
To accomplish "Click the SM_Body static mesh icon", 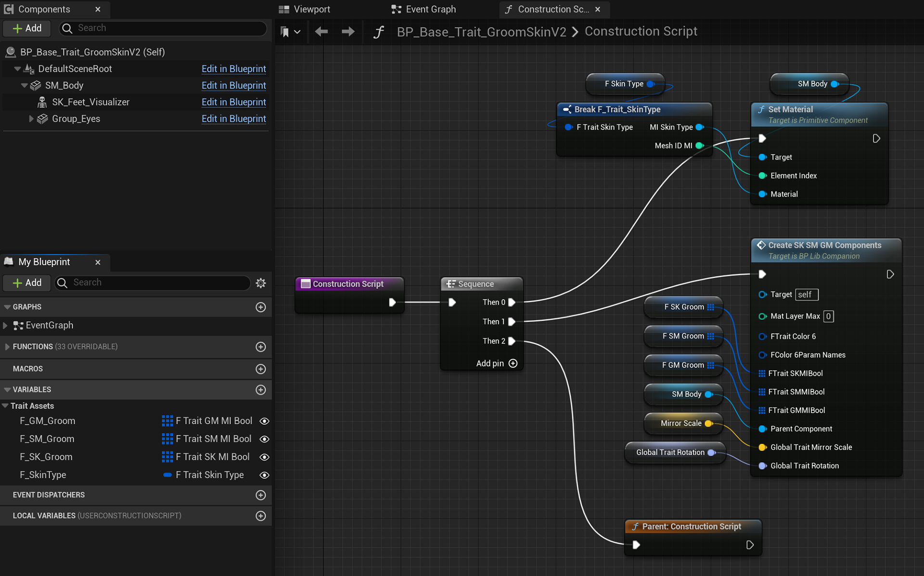I will pyautogui.click(x=36, y=86).
